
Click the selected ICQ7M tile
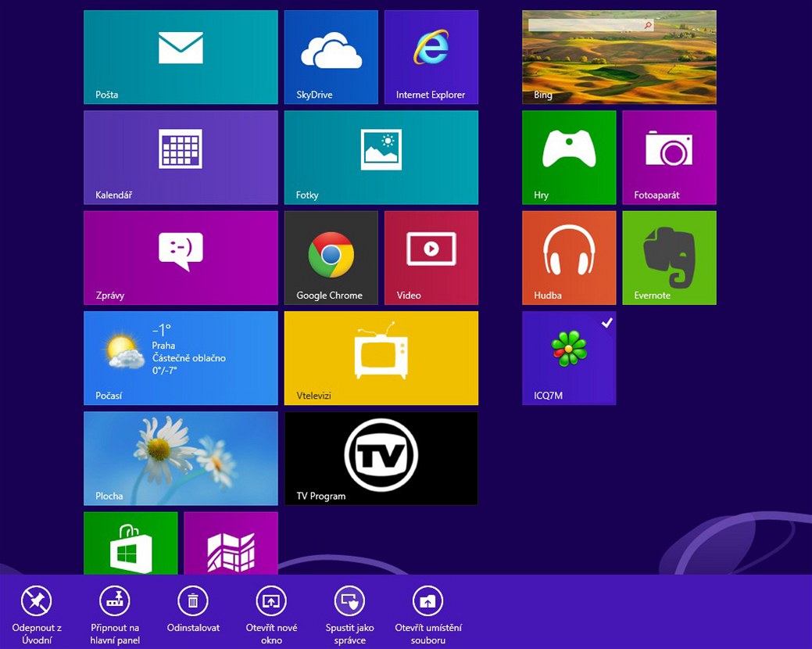tap(569, 358)
